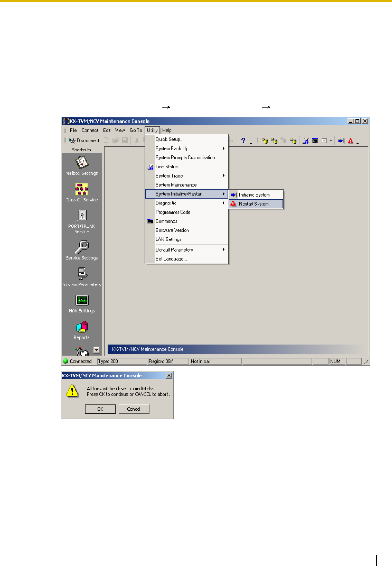Expand Diagnostic submenu

coord(187,203)
